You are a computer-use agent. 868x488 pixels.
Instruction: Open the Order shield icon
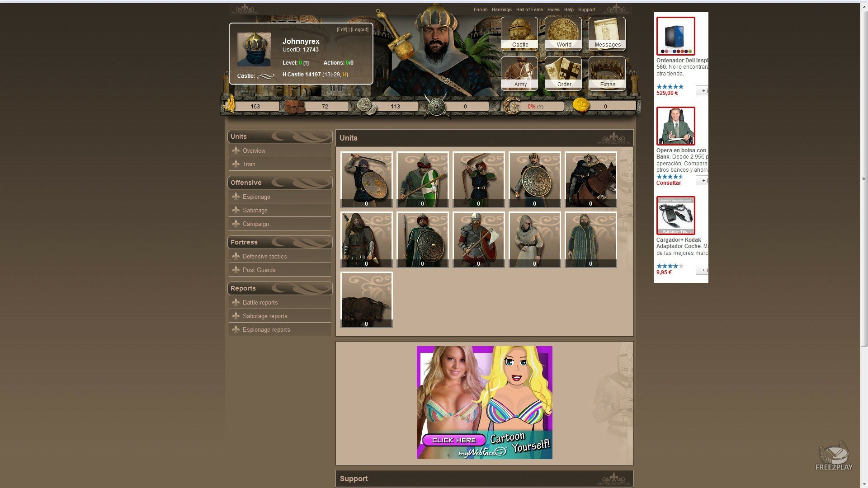click(x=563, y=73)
